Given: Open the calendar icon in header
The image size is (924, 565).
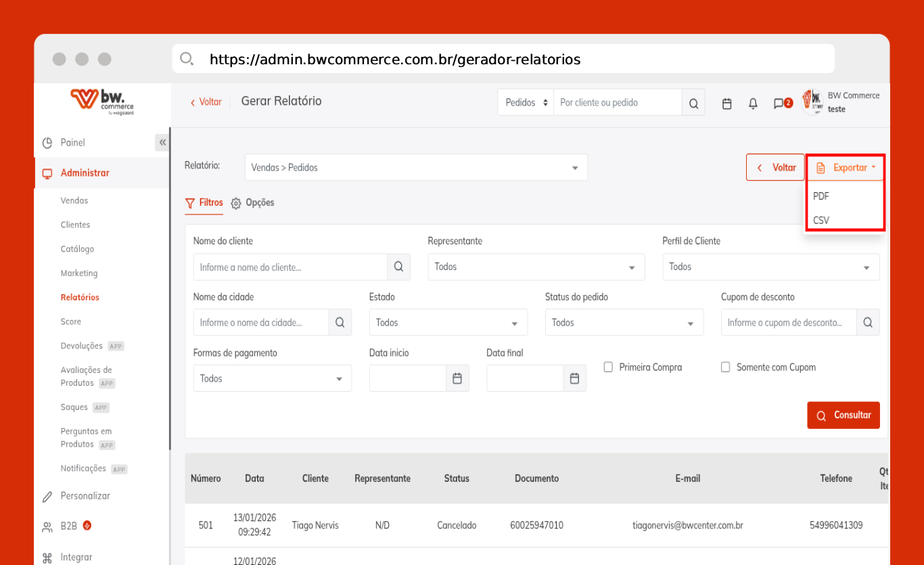Looking at the screenshot, I should (x=727, y=104).
